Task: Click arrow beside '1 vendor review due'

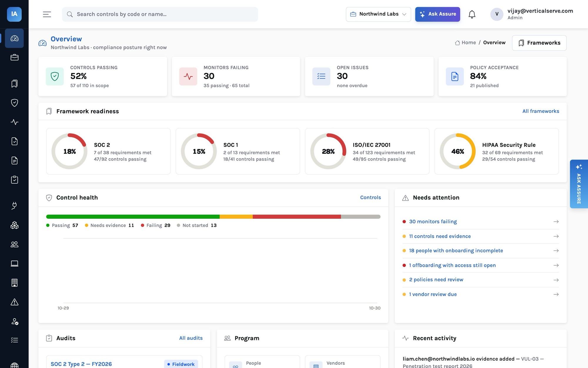Action: 556,294
